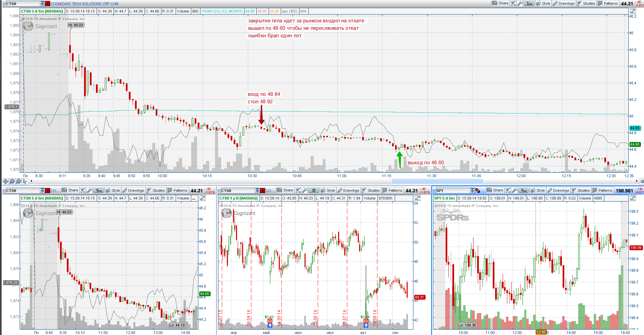Open Drawings in SPY chart toolbar

pyautogui.click(x=558, y=190)
